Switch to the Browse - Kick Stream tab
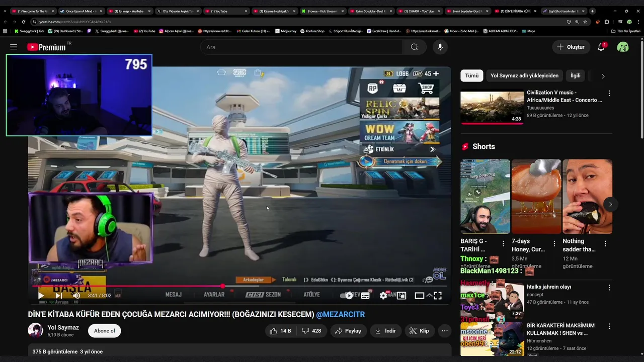This screenshot has width=644, height=362. [322, 11]
